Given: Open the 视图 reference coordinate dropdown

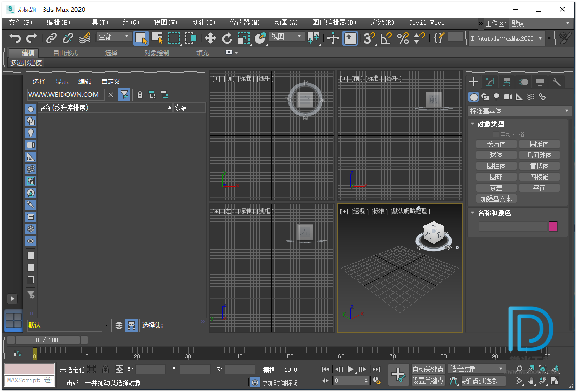Looking at the screenshot, I should point(286,36).
